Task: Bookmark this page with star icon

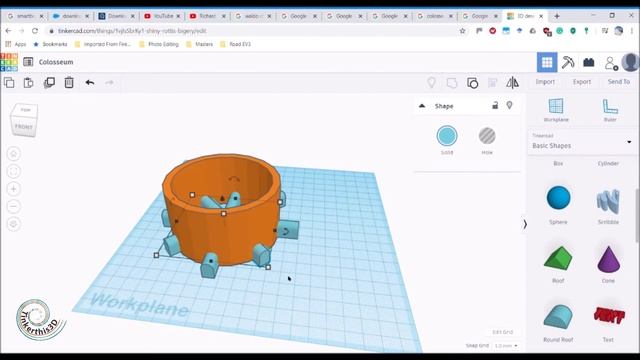Action: tap(462, 31)
